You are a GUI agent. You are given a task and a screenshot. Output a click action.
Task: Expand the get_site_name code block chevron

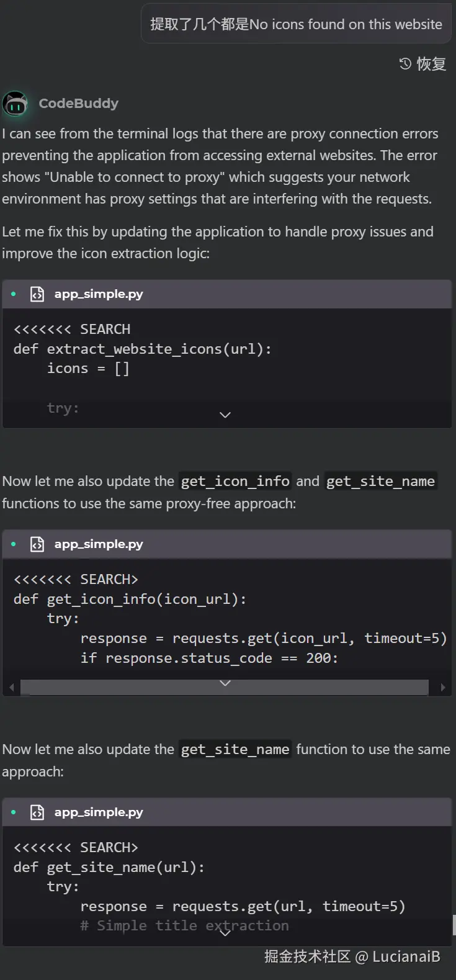click(x=225, y=932)
